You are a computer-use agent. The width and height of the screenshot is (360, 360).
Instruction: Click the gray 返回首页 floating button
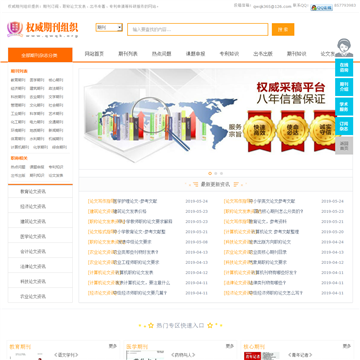[x=344, y=145]
